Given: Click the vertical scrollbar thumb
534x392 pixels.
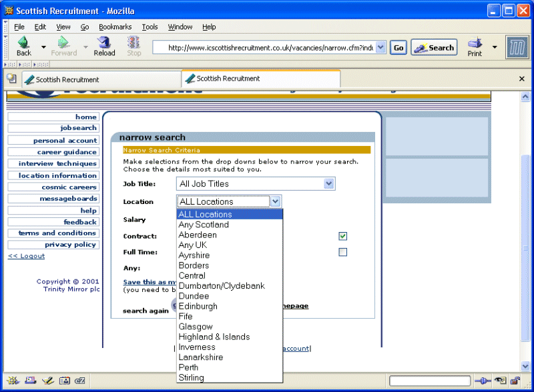Looking at the screenshot, I should point(525,248).
